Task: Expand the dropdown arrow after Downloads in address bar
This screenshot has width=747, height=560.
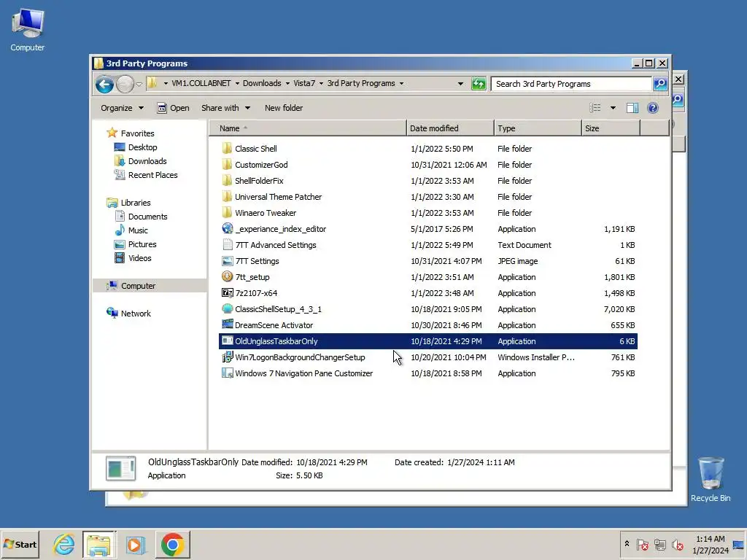Action: [x=287, y=83]
